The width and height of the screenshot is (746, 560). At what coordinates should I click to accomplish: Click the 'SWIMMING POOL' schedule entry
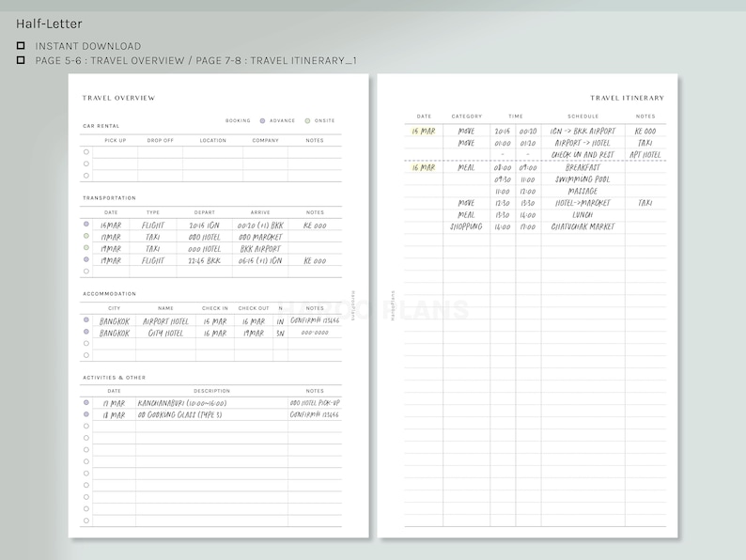(583, 179)
